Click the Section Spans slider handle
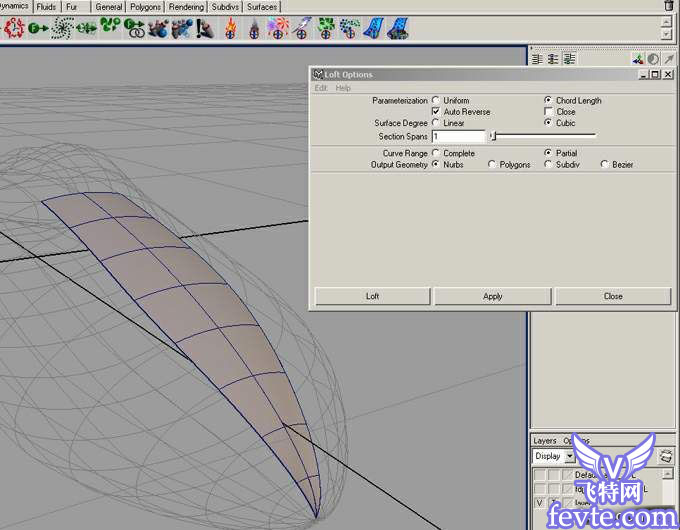This screenshot has width=680, height=530. [x=493, y=136]
